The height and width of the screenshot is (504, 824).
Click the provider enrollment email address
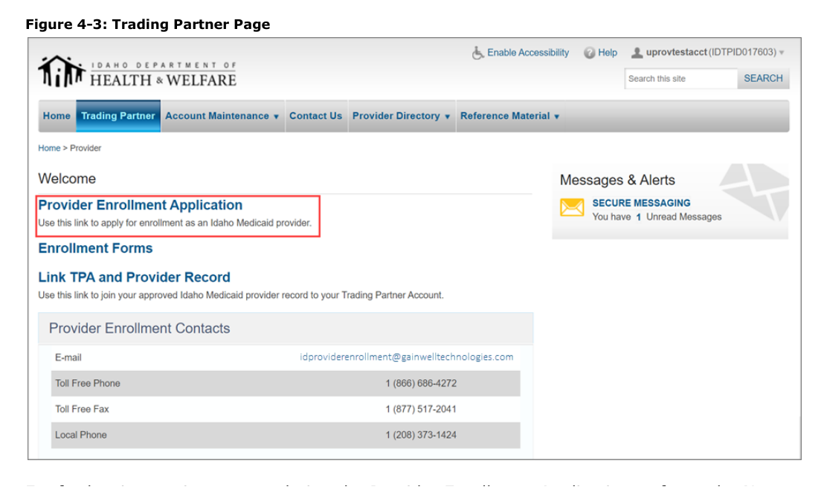pyautogui.click(x=406, y=357)
